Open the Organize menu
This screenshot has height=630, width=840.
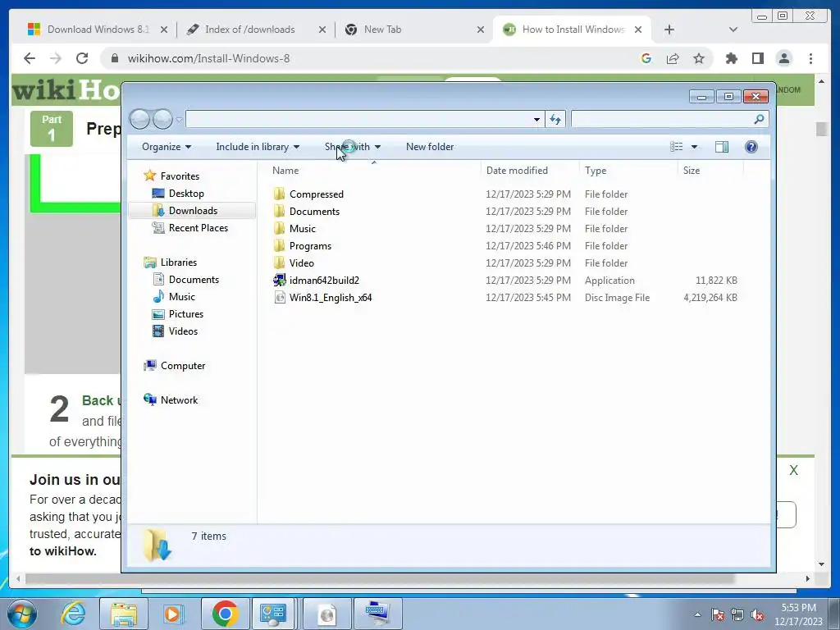[x=166, y=147]
